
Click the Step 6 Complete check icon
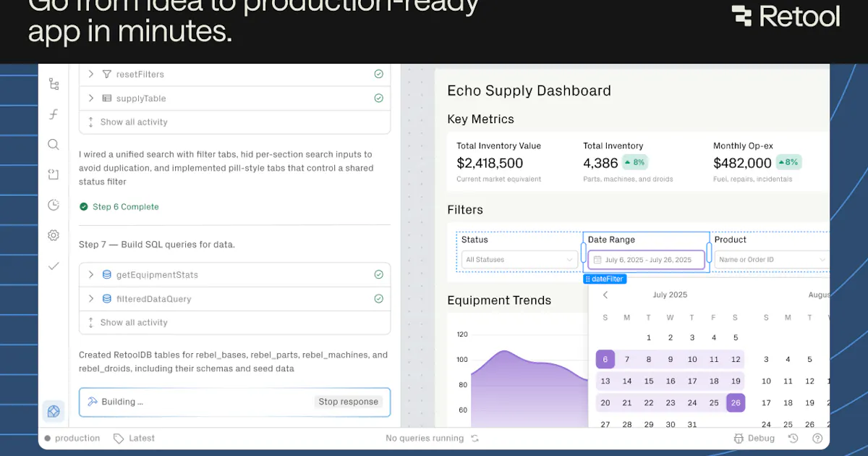click(84, 207)
